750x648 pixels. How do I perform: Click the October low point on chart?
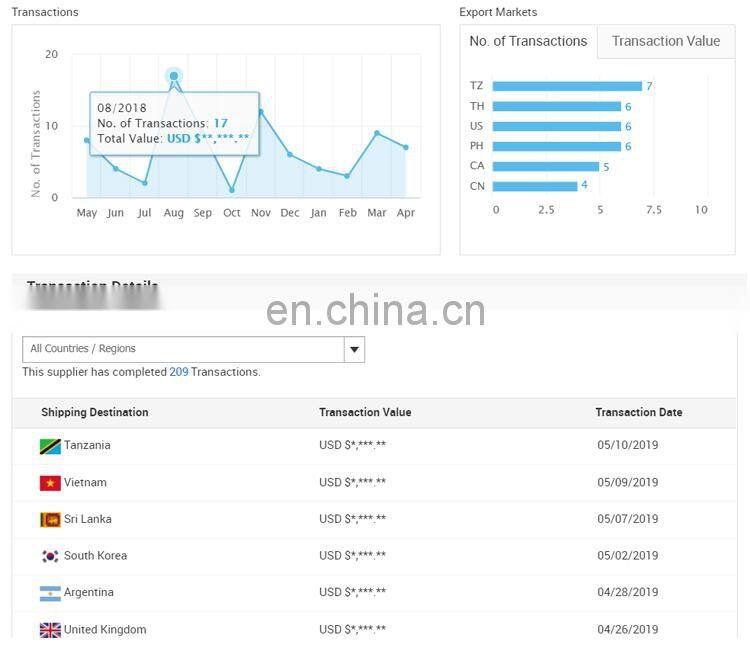(x=232, y=190)
